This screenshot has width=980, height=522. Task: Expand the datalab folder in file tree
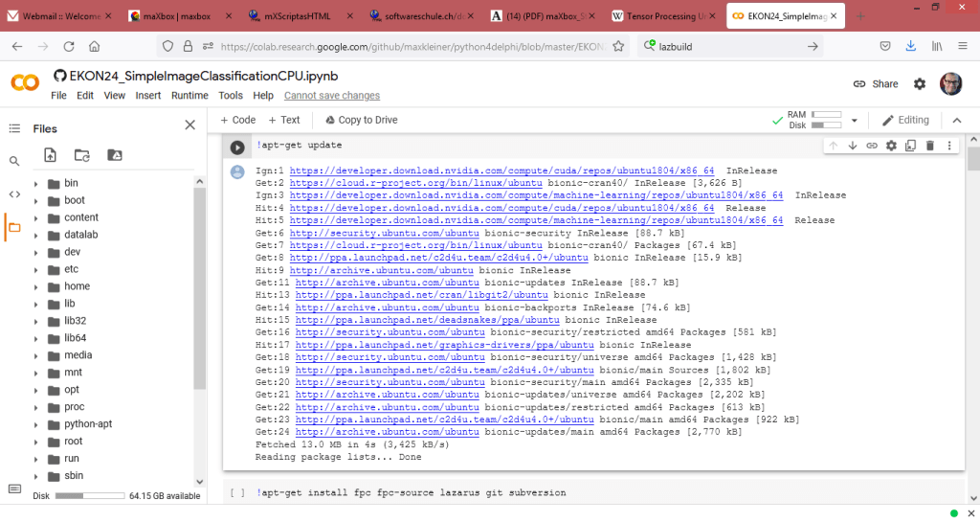coord(36,236)
